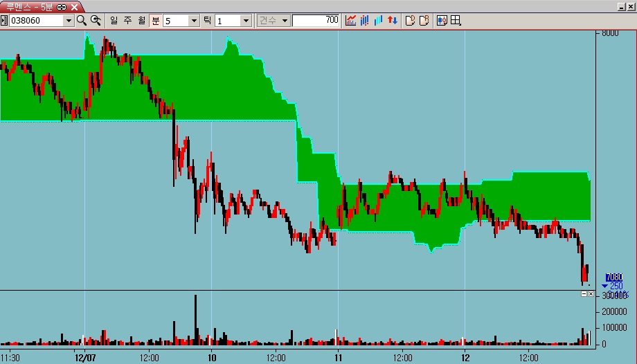Screen dimensions: 637x364
Task: Click the stock search magnifier icon
Action: (82, 21)
